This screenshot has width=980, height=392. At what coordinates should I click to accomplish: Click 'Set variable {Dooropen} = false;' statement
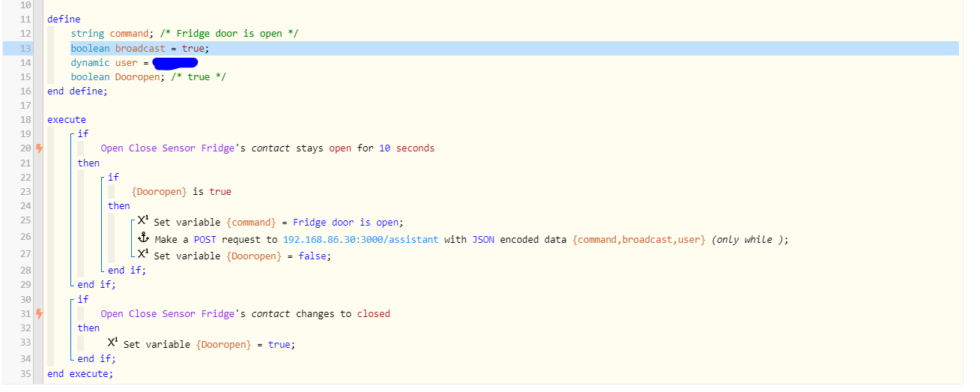[x=242, y=256]
